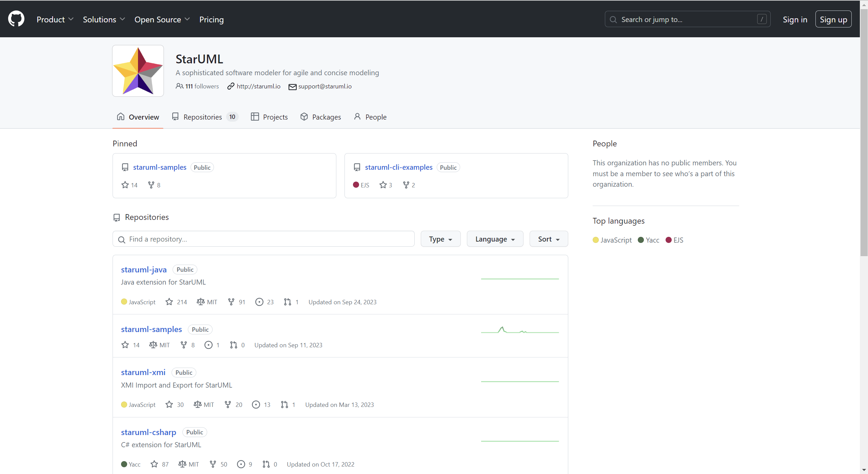Click the license icon in staruml-samples list row

pyautogui.click(x=153, y=345)
